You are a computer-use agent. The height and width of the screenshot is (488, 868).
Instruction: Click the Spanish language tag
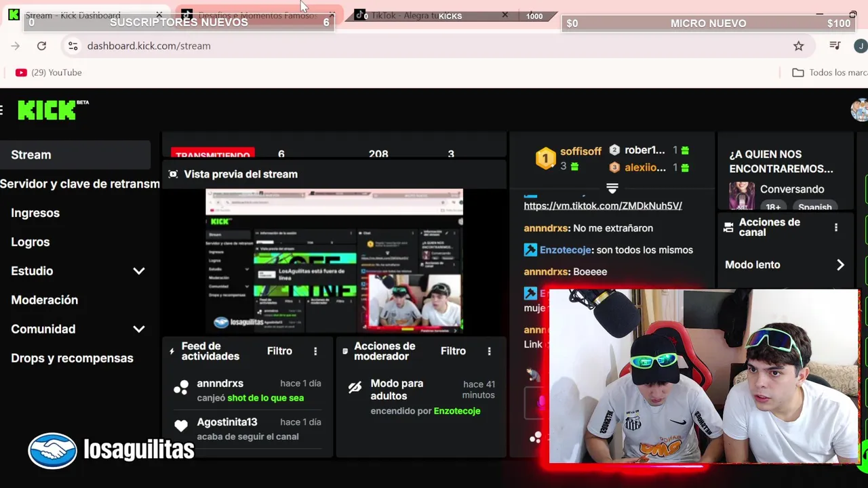(814, 207)
